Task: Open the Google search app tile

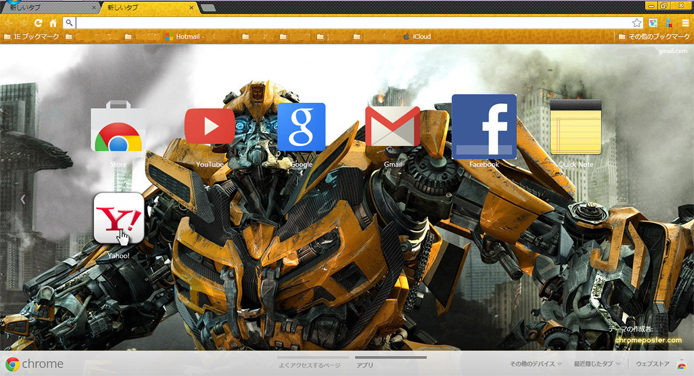Action: 301,127
